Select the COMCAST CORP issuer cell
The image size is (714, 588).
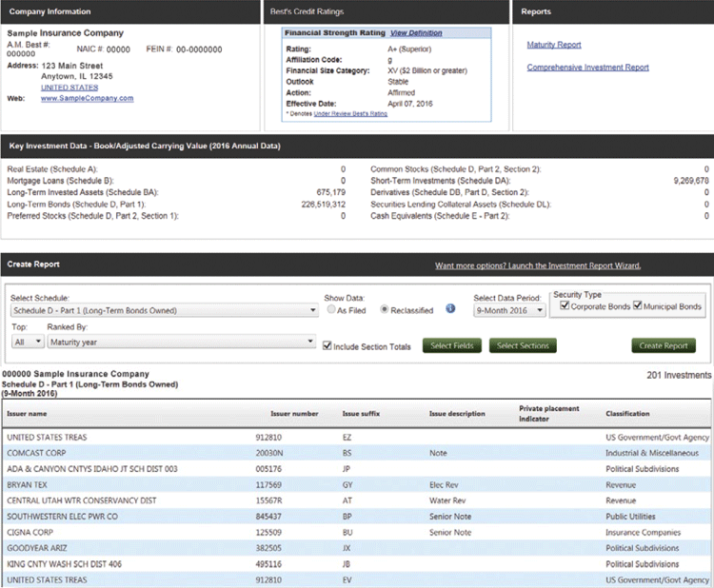tap(36, 453)
